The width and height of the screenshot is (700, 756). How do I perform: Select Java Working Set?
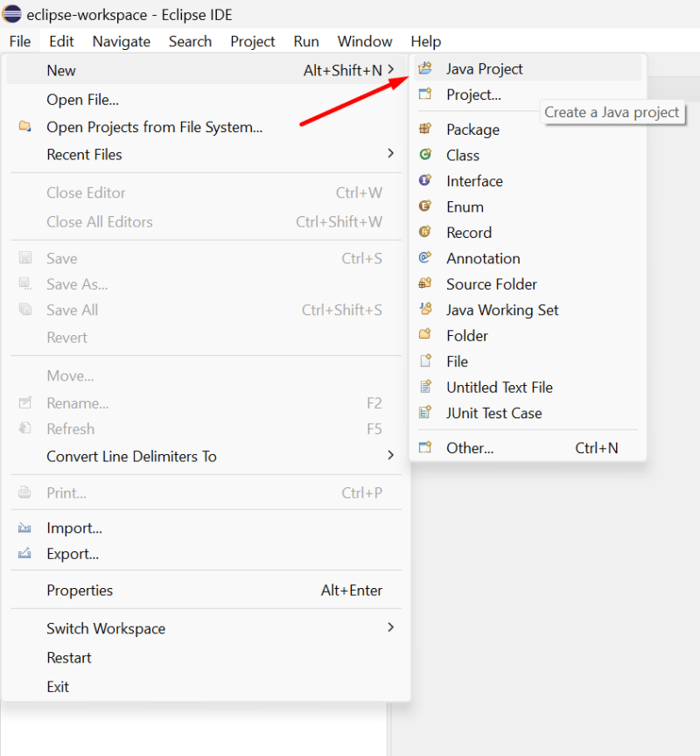[x=527, y=310]
